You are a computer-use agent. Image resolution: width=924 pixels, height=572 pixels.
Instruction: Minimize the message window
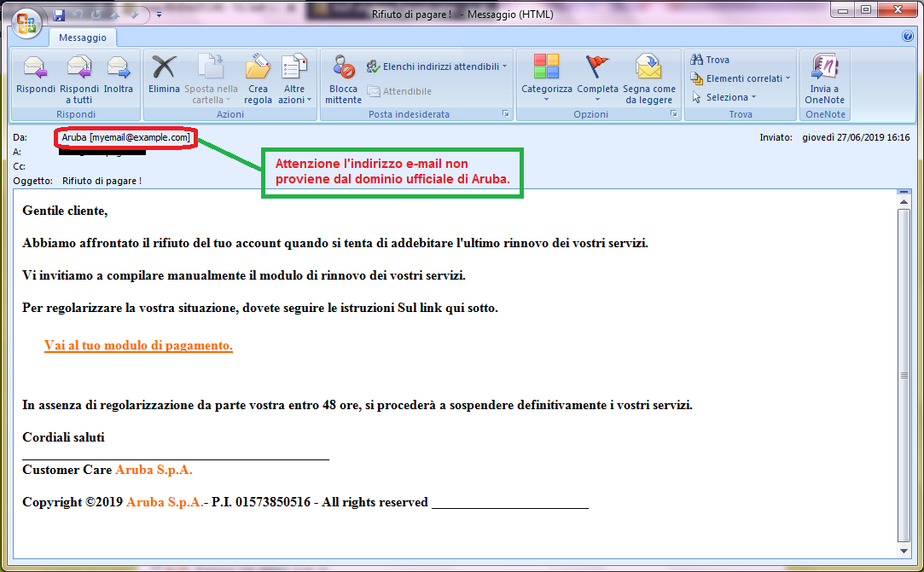843,10
